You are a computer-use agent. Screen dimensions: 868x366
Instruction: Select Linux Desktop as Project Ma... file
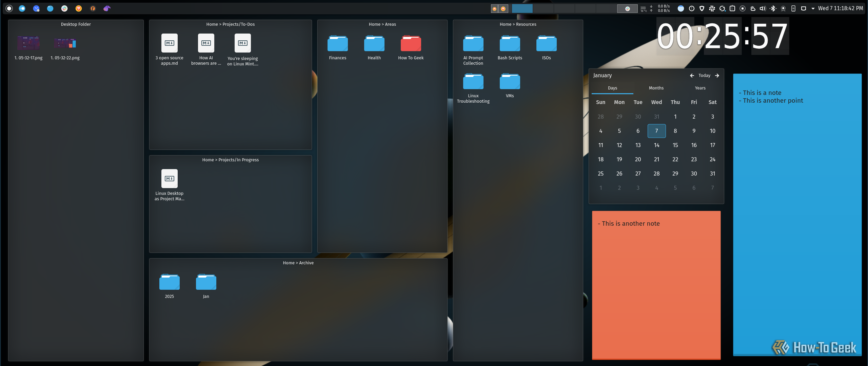(x=170, y=185)
